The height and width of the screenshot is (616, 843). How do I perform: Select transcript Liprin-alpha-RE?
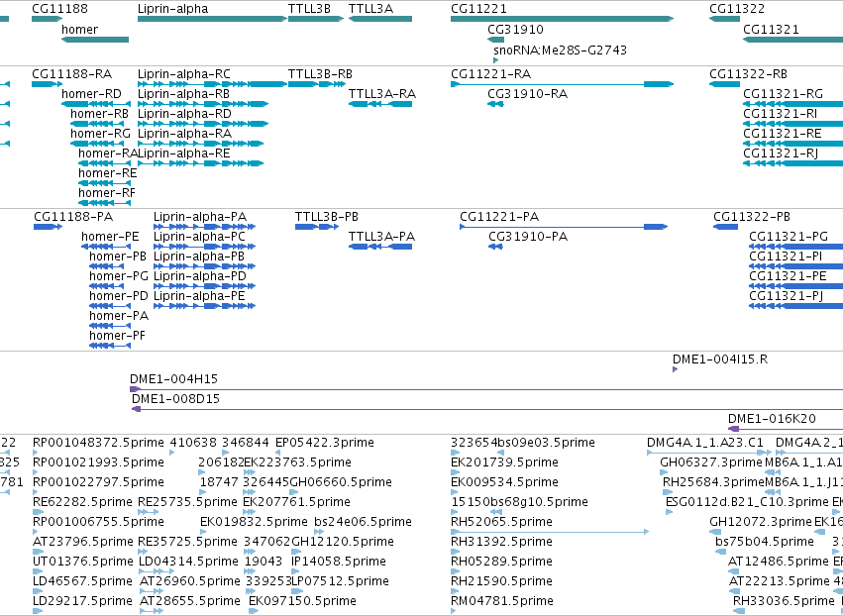click(x=200, y=163)
